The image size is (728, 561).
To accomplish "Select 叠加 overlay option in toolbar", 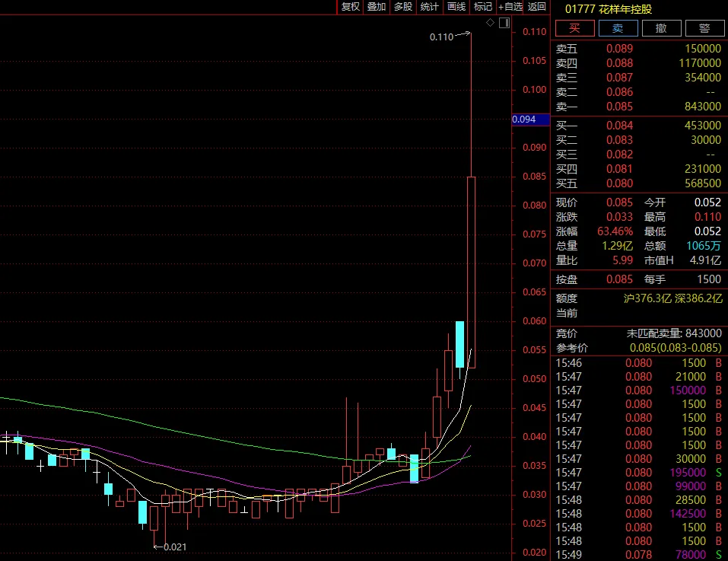I will tap(377, 7).
